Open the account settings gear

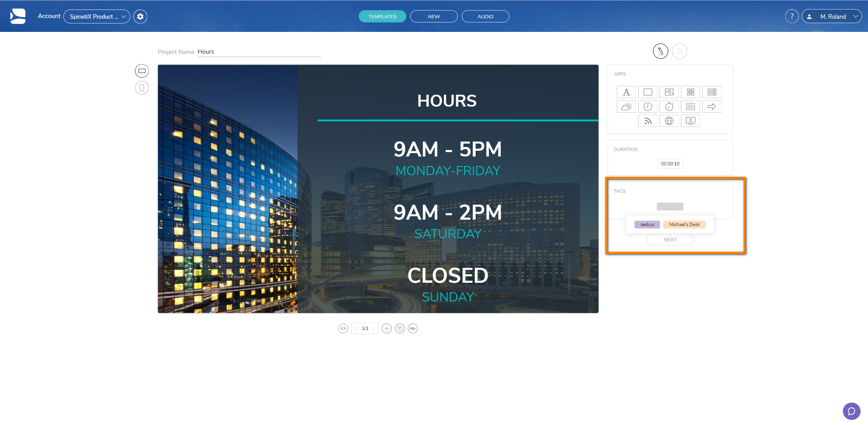coord(140,17)
